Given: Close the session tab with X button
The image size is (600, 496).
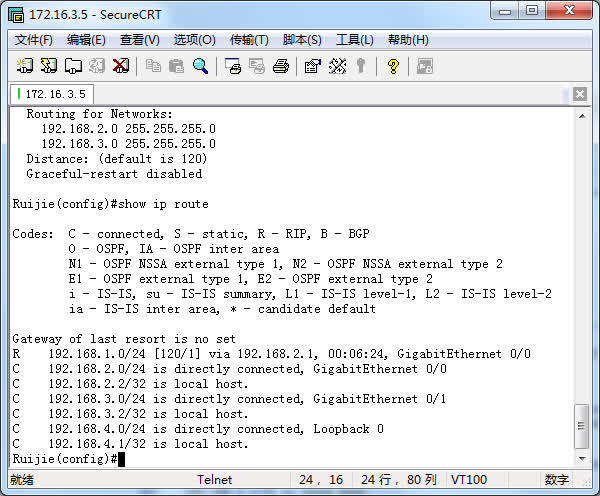Looking at the screenshot, I should pyautogui.click(x=580, y=94).
